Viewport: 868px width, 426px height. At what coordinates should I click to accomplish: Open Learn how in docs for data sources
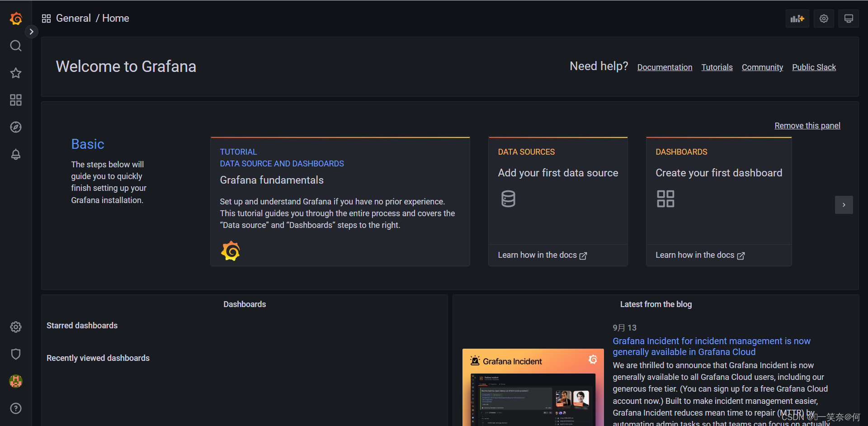[542, 256]
